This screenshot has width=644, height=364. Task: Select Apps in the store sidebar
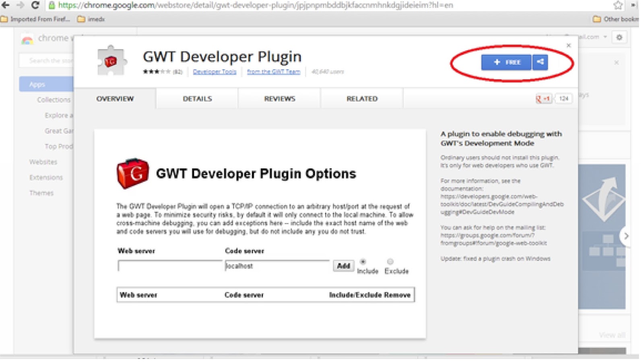coord(46,84)
